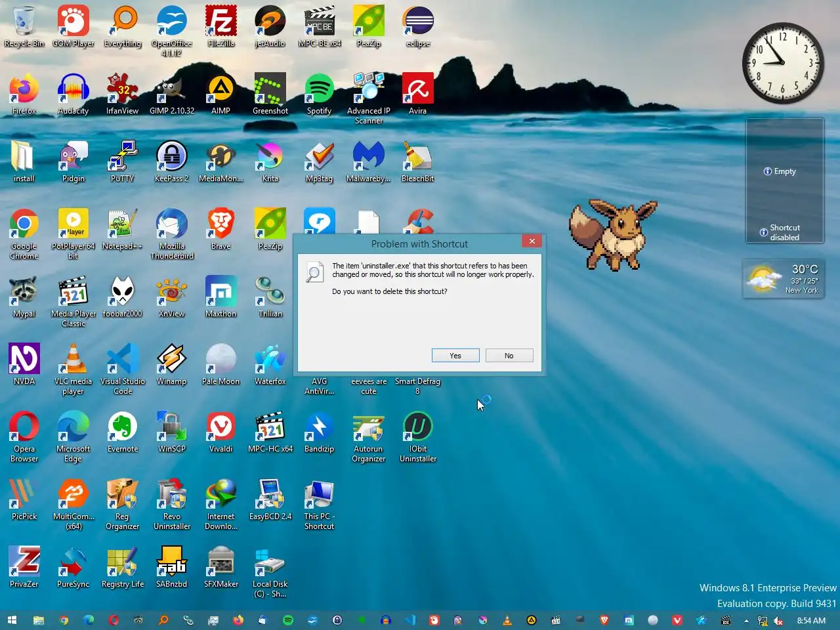The width and height of the screenshot is (840, 630).
Task: Select the jetAudio desktop icon
Action: [x=270, y=26]
